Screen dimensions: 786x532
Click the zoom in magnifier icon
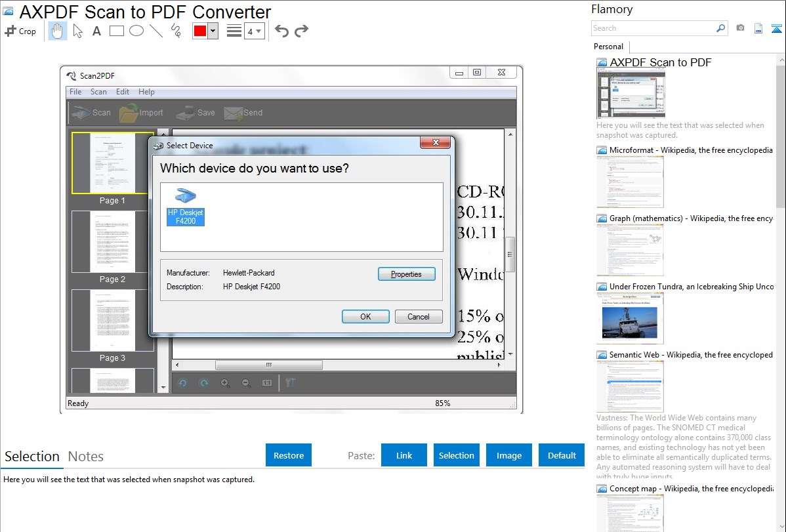pos(225,383)
